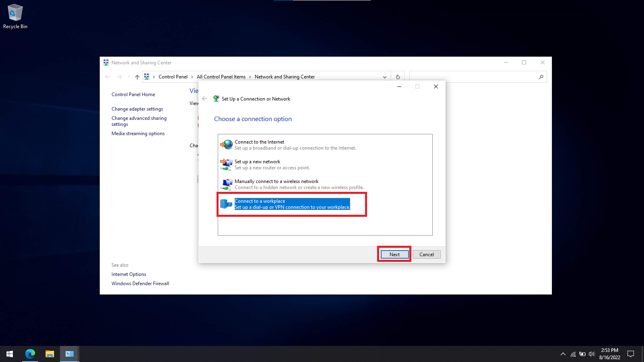The width and height of the screenshot is (644, 362).
Task: Select the Connect to a workplace icon
Action: pos(226,204)
